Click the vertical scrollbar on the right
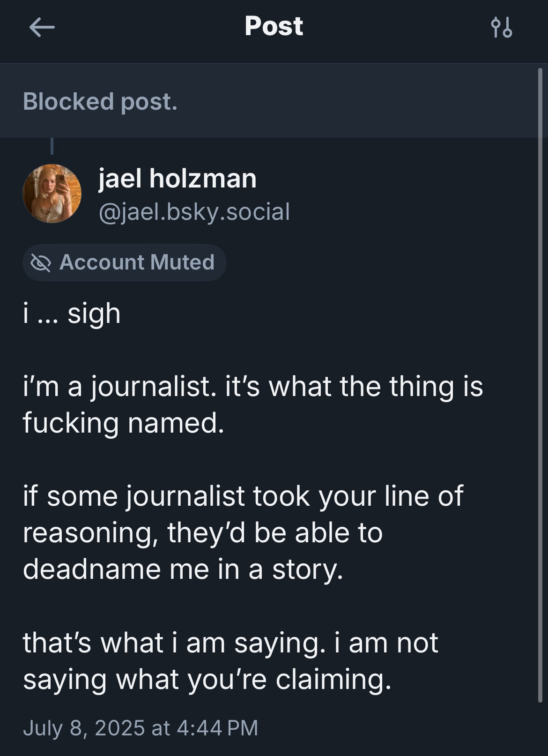 (540, 375)
